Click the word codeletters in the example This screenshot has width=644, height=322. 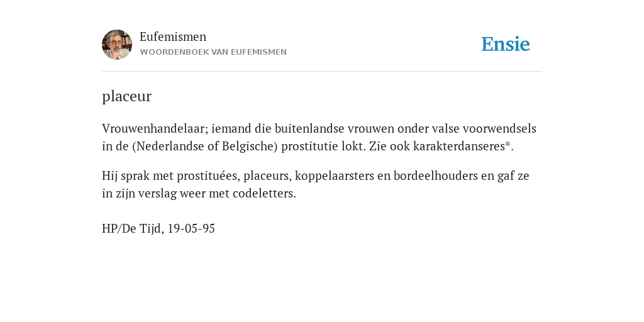[264, 194]
